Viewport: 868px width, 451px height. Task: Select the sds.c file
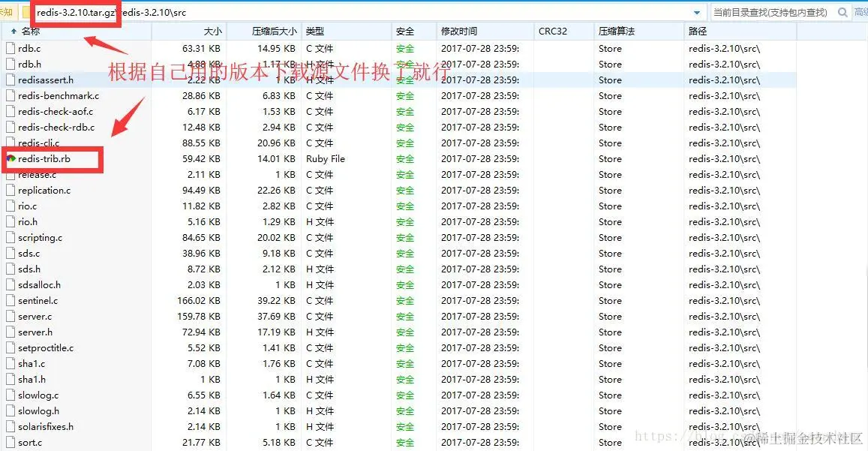(29, 253)
